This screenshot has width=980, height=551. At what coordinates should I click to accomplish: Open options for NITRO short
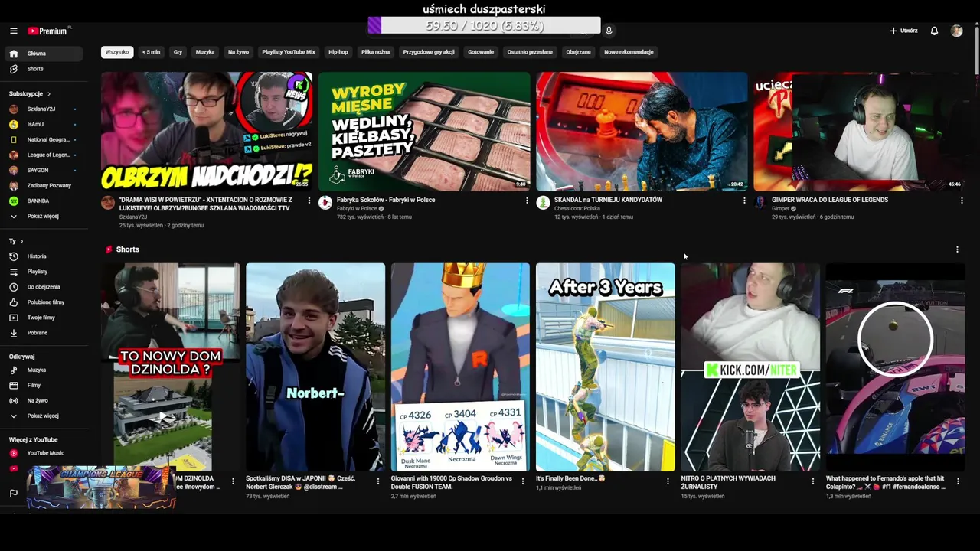tap(813, 481)
